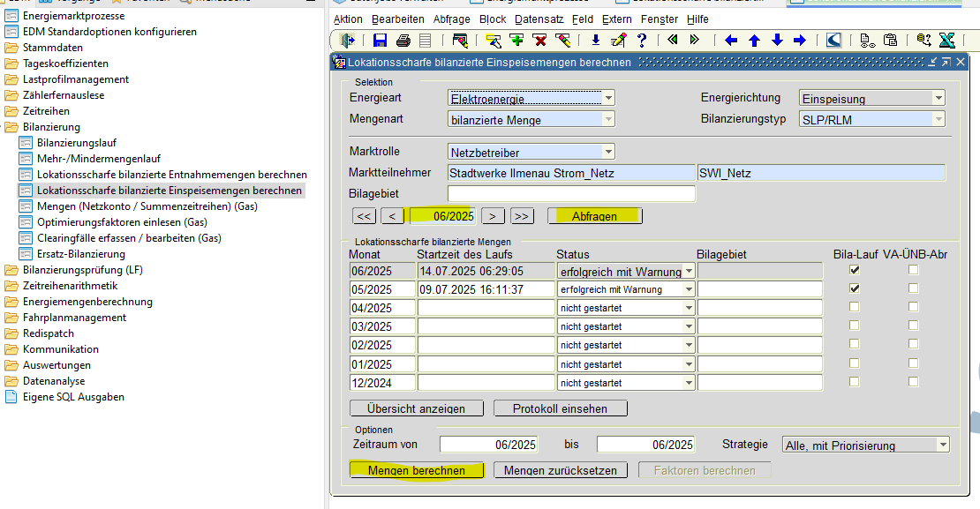Image resolution: width=980 pixels, height=509 pixels.
Task: Click the blue question mark help icon
Action: [642, 40]
